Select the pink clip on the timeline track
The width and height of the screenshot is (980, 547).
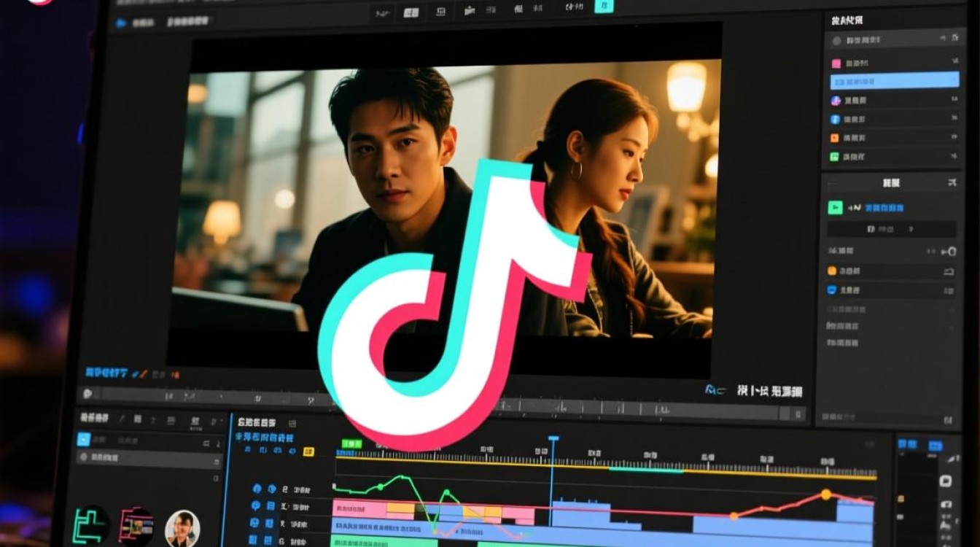359,508
